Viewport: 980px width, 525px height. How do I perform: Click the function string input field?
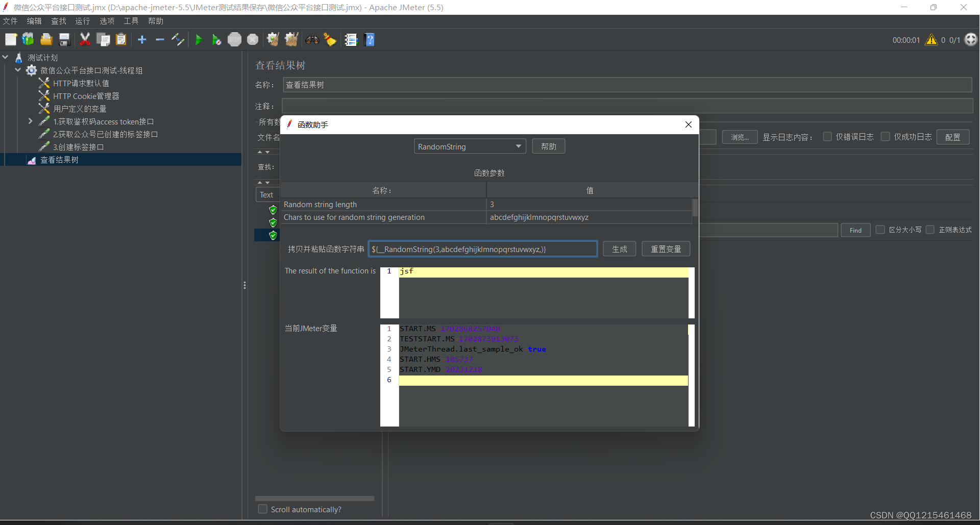483,249
